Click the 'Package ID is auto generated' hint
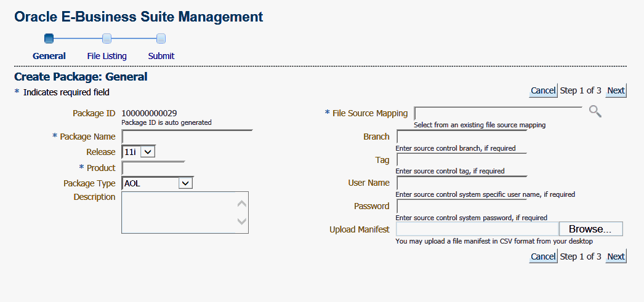644x302 pixels. [167, 122]
